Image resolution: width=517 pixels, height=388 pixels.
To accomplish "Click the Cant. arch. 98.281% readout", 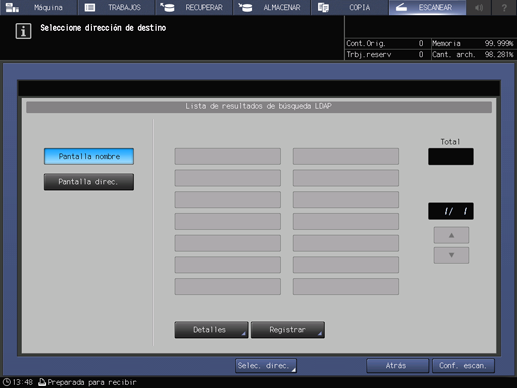I will 473,54.
